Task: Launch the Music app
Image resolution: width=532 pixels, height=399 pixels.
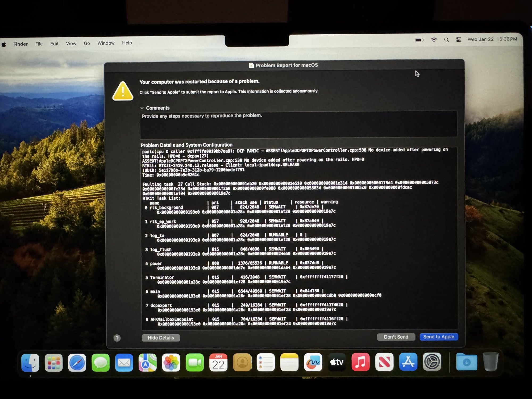Action: (360, 362)
